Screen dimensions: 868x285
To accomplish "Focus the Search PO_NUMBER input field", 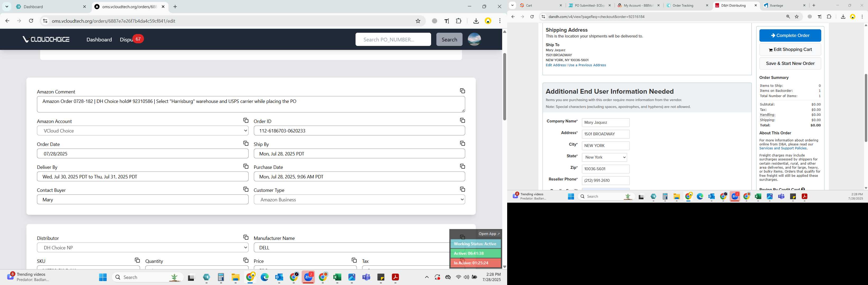I will coord(393,39).
